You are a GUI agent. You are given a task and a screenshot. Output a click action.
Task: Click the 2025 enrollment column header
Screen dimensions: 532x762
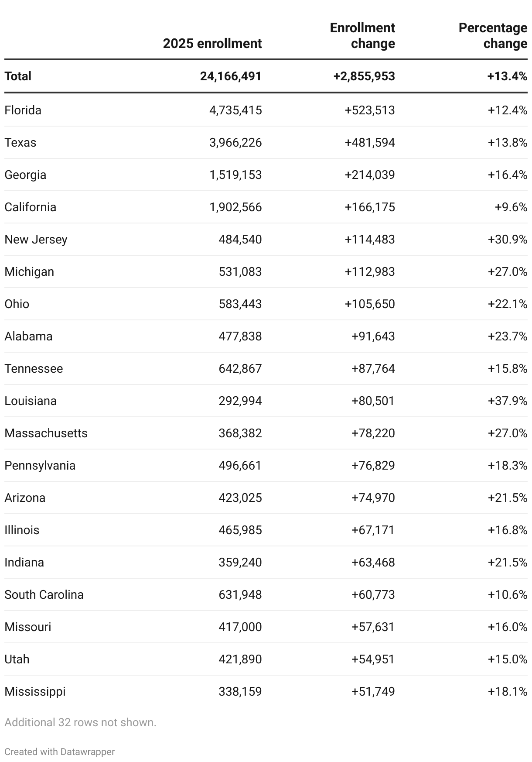pyautogui.click(x=212, y=44)
